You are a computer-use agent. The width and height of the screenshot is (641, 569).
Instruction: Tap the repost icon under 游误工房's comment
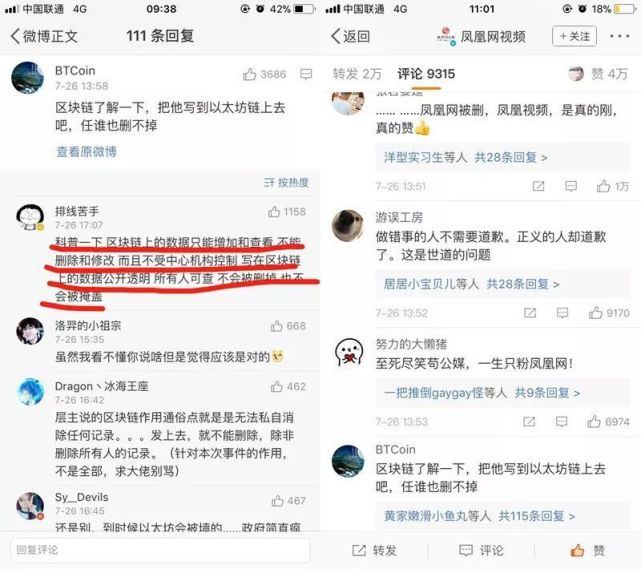[530, 313]
